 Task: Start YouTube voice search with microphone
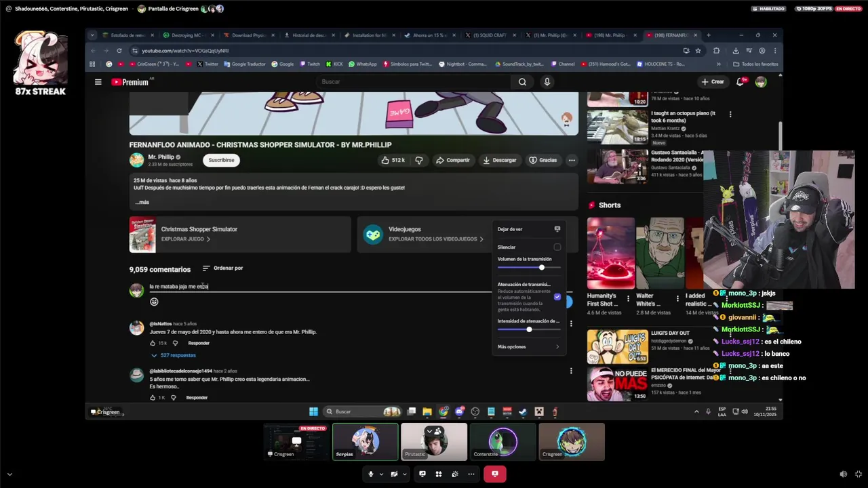click(547, 82)
